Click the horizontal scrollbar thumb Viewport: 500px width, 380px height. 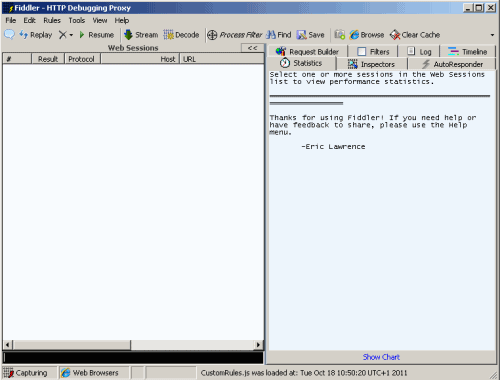pos(72,345)
